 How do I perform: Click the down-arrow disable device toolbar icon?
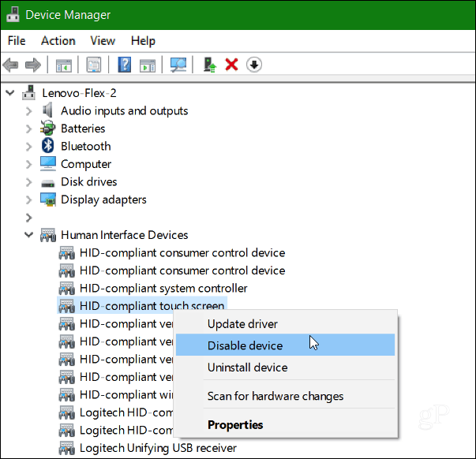(254, 65)
